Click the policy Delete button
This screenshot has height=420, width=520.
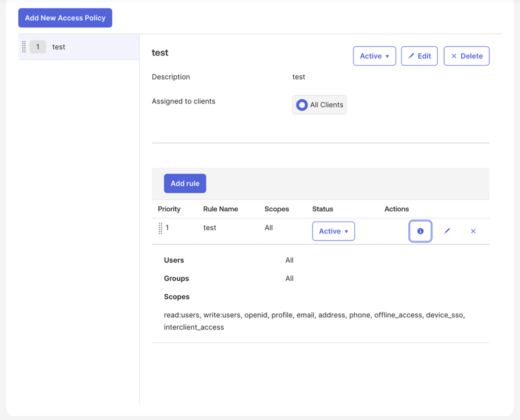point(466,56)
